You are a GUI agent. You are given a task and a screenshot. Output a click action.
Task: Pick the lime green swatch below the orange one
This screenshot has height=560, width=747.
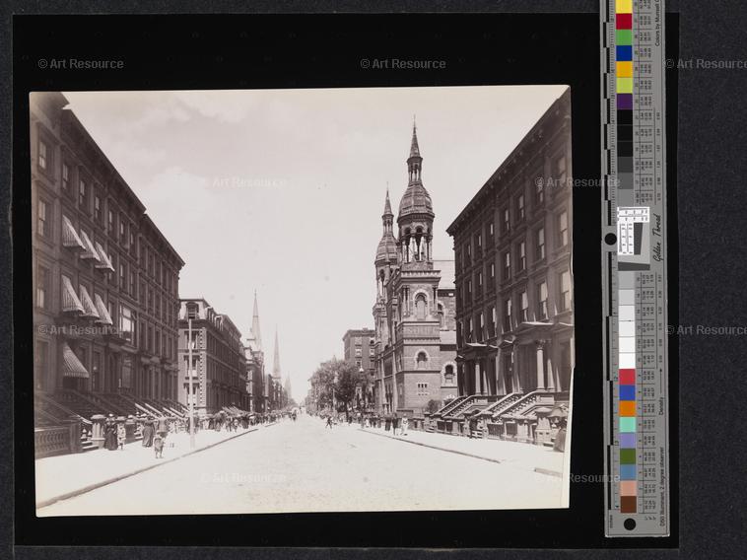pos(625,86)
